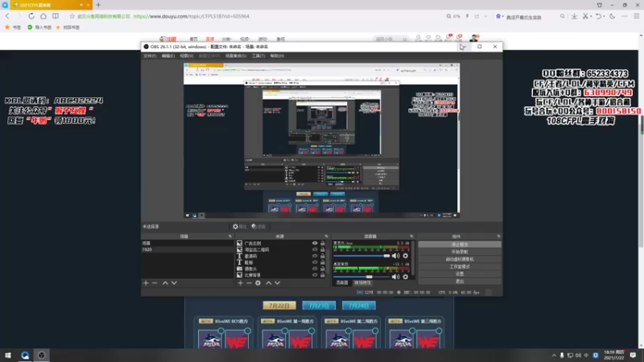Screen dimensions: 644x362
Task: Toggle visibility of the 邀请码 source
Action: point(315,256)
